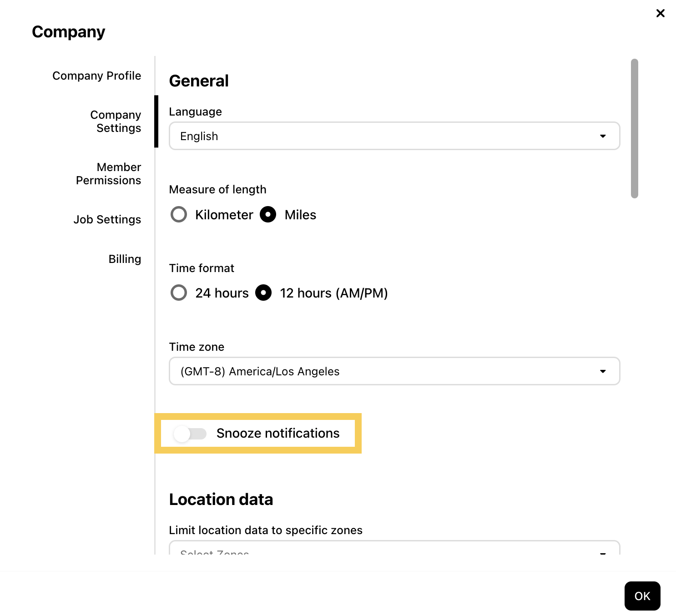Screen dimensions: 676x616
Task: Close the Company settings dialog
Action: tap(660, 13)
